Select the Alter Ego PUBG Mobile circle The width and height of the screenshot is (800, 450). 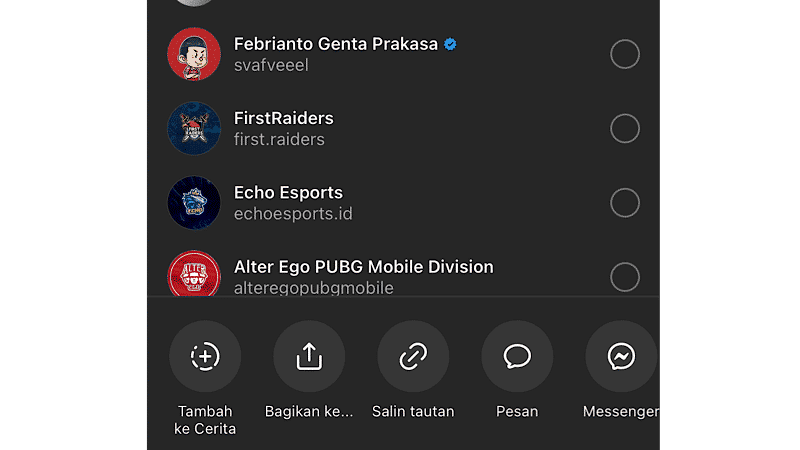pos(624,277)
